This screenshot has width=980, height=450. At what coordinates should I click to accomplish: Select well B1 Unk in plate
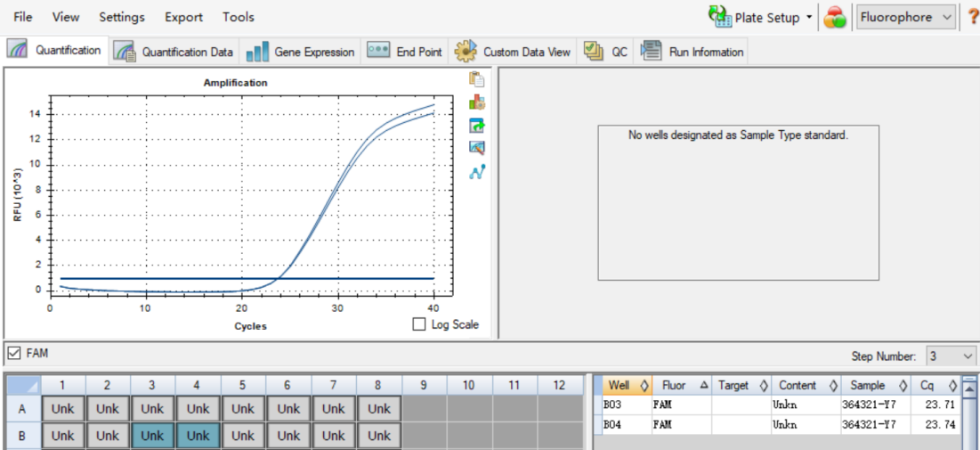point(62,436)
